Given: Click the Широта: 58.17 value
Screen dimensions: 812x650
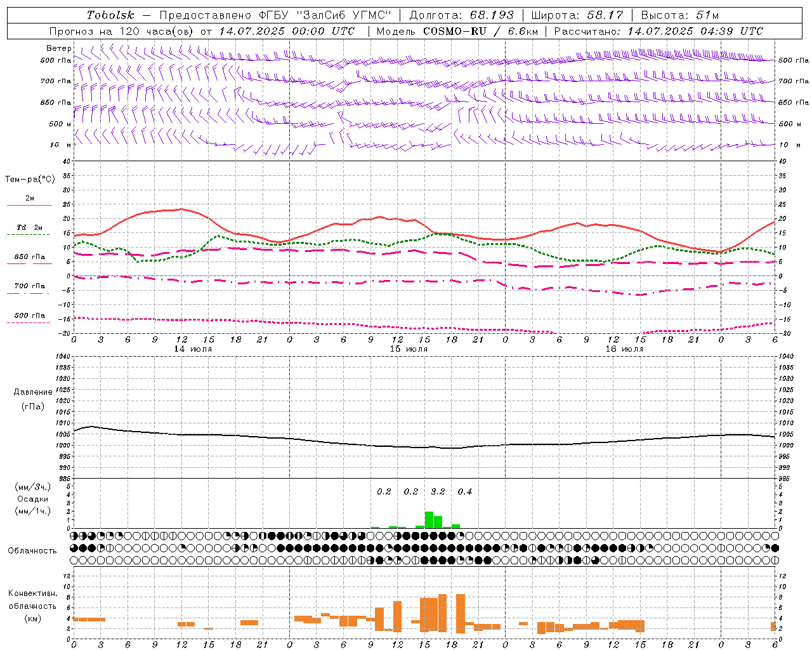Looking at the screenshot, I should tap(577, 15).
